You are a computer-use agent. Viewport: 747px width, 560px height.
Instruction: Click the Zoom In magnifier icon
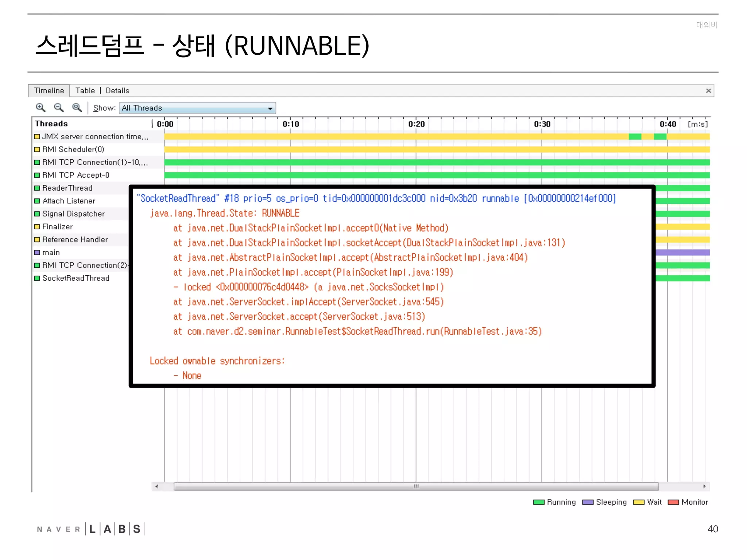[x=40, y=108]
